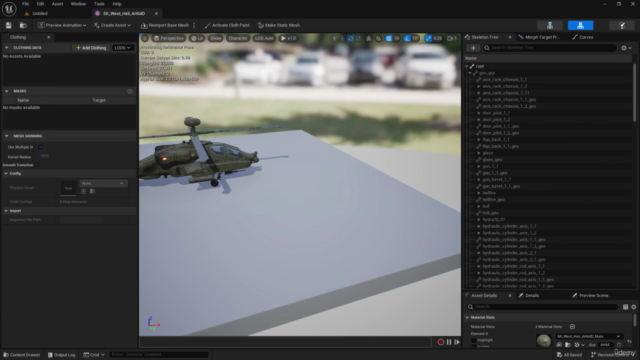
Task: Delete material slot with trash icon
Action: coord(619,345)
